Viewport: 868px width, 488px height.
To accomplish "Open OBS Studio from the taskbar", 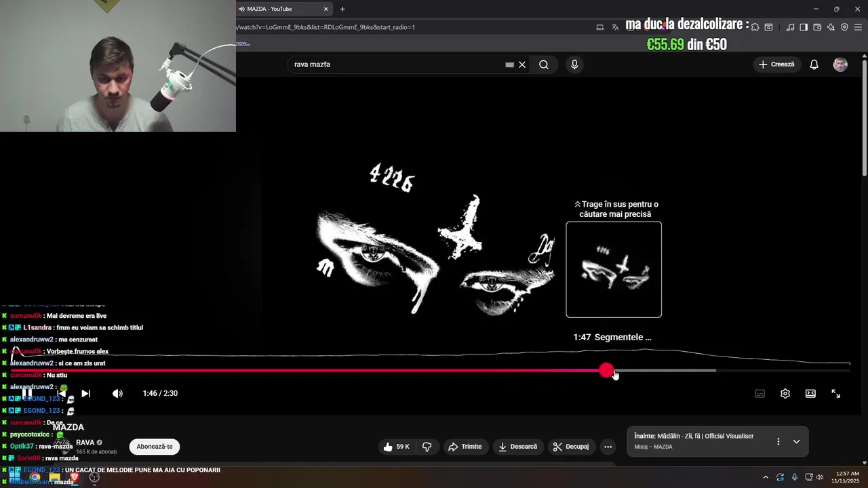I will 94,477.
